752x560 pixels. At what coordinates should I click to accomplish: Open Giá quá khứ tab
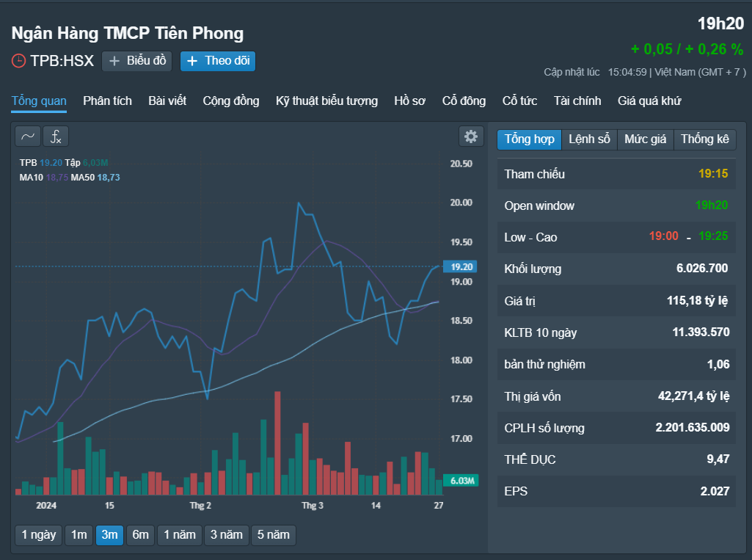pos(649,101)
